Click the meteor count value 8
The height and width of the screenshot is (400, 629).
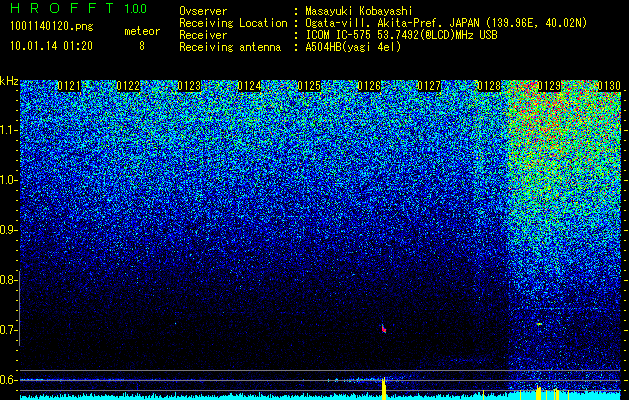coord(142,46)
